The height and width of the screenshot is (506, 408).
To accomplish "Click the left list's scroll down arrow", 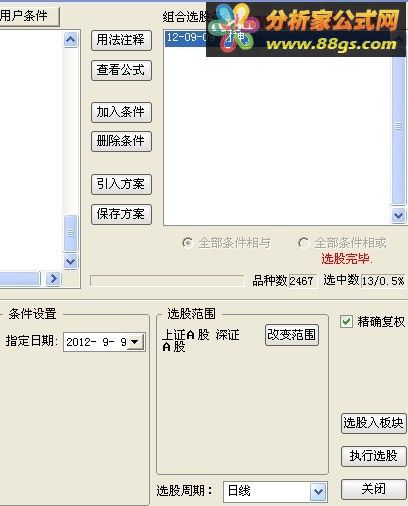I will pos(70,261).
